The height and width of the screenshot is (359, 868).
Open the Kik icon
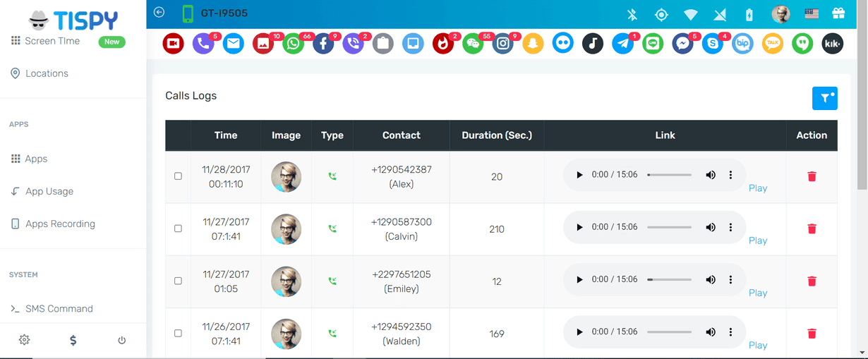(833, 44)
